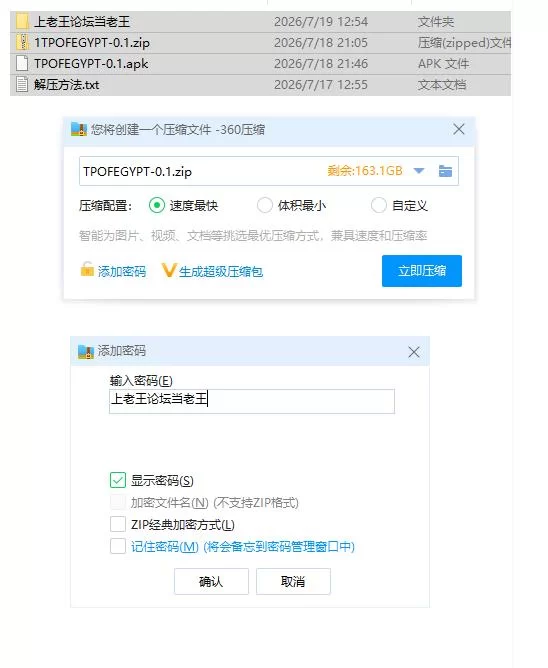Click the 360压缩 logo in 添加密码 dialog title
548x668 pixels.
[x=86, y=351]
